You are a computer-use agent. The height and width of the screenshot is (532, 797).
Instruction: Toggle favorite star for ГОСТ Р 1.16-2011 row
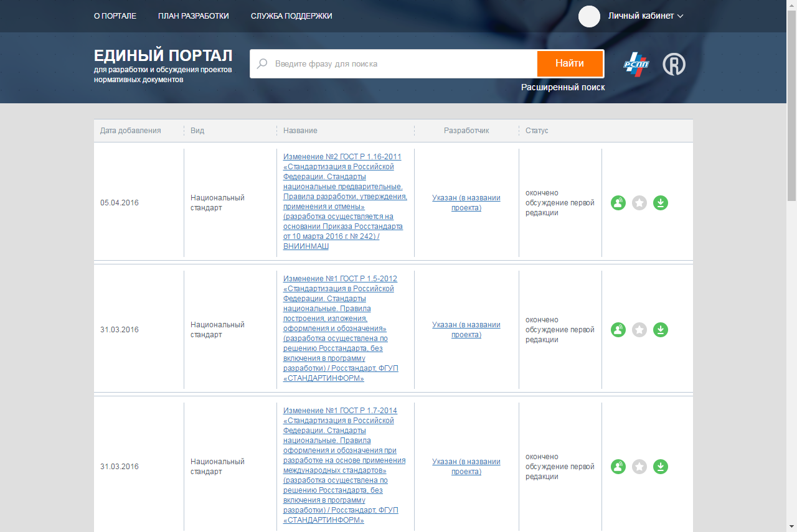point(639,203)
